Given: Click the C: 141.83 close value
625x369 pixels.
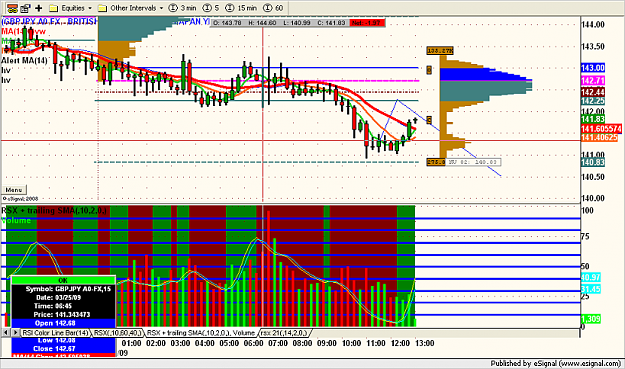Looking at the screenshot, I should pyautogui.click(x=331, y=23).
